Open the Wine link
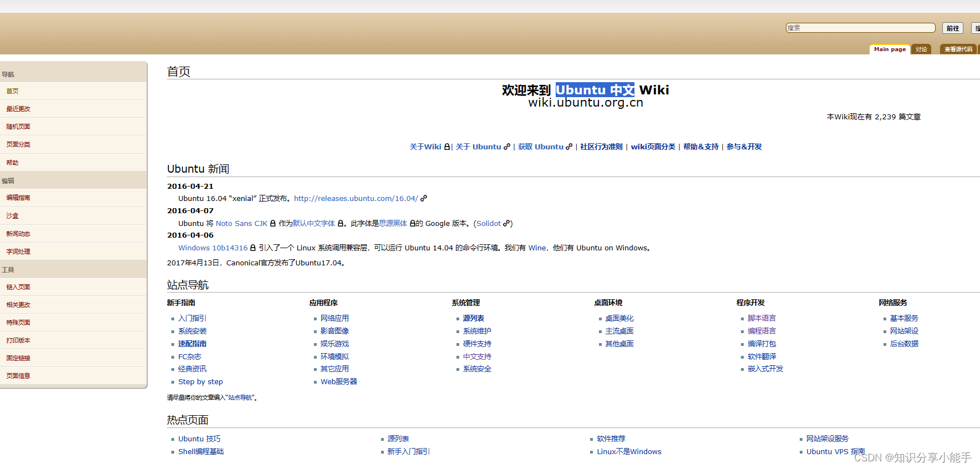Image resolution: width=980 pixels, height=468 pixels. 537,248
